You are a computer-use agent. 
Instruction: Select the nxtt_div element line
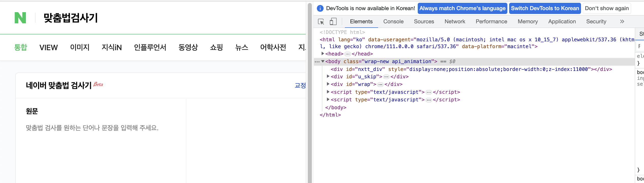(471, 69)
